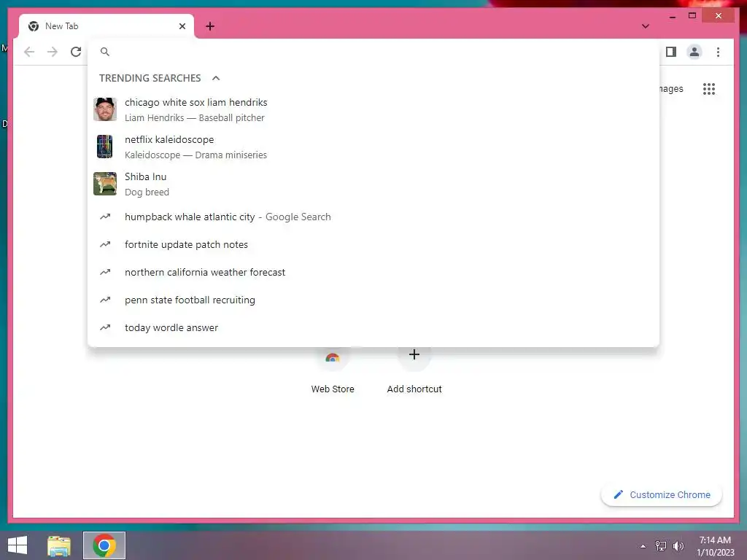Open the tab search dropdown chevron
This screenshot has width=747, height=560.
click(x=645, y=26)
